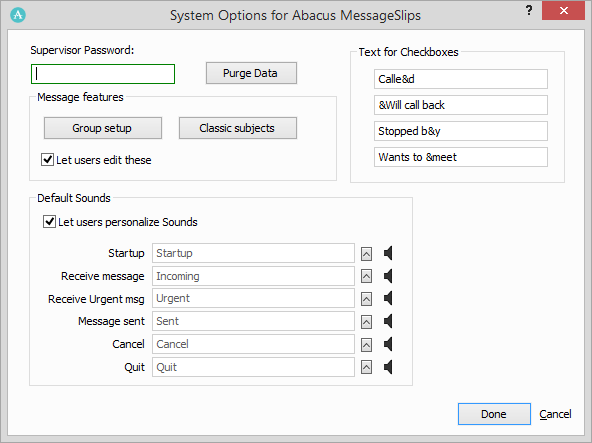592x443 pixels.
Task: Click the Urgent sound name field
Action: (x=253, y=298)
